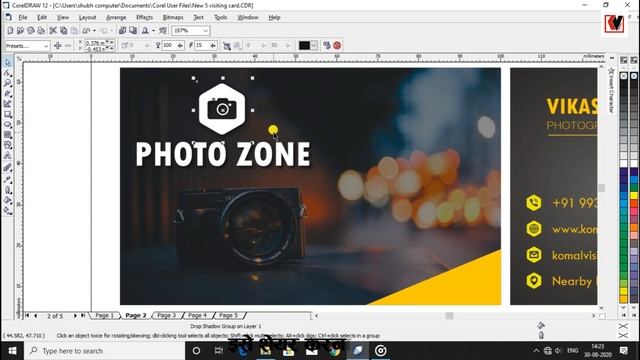Open shadow opacity slider next to 100

point(180,46)
